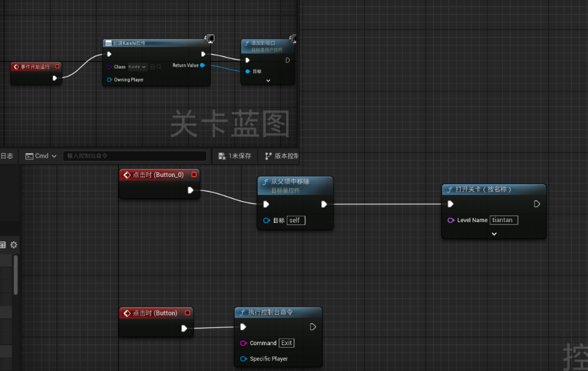Click the execution output pin of 打开关卡
588x371 pixels.
pos(537,204)
